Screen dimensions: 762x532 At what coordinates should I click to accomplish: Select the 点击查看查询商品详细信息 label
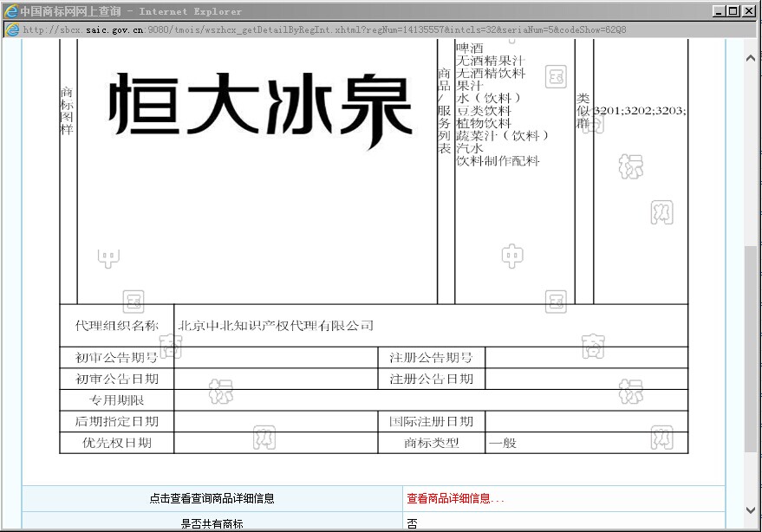pos(212,498)
